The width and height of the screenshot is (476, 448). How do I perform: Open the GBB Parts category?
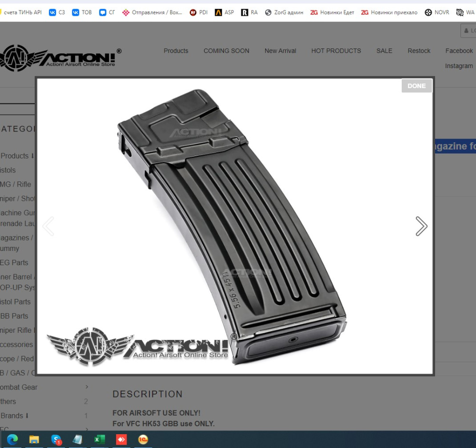tap(14, 316)
